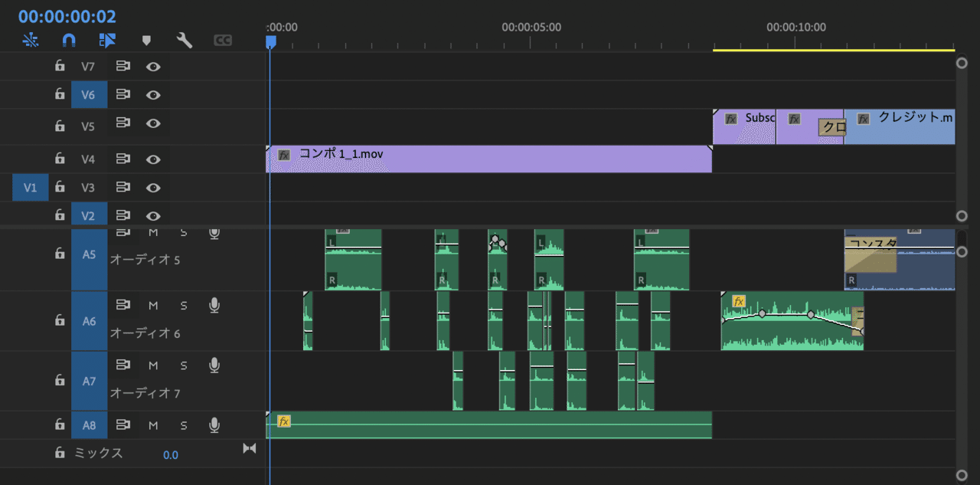980x485 pixels.
Task: Toggle A7 track targeting
Action: (89, 381)
